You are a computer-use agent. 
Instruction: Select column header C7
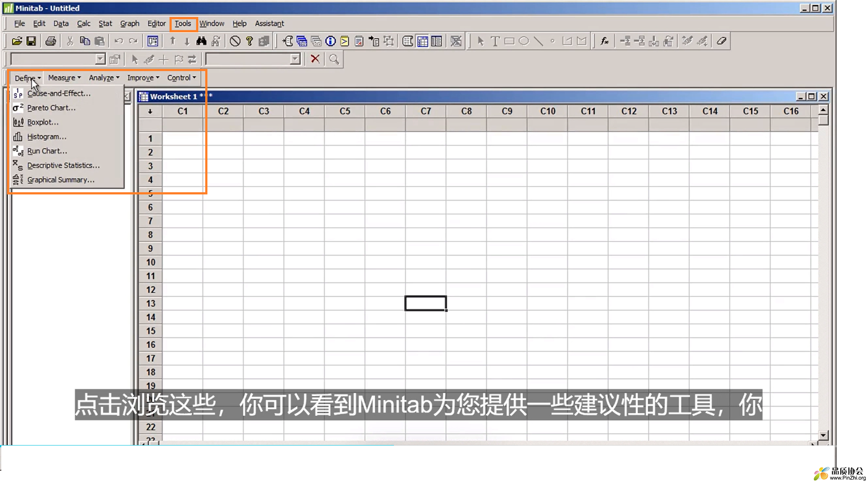(x=426, y=111)
